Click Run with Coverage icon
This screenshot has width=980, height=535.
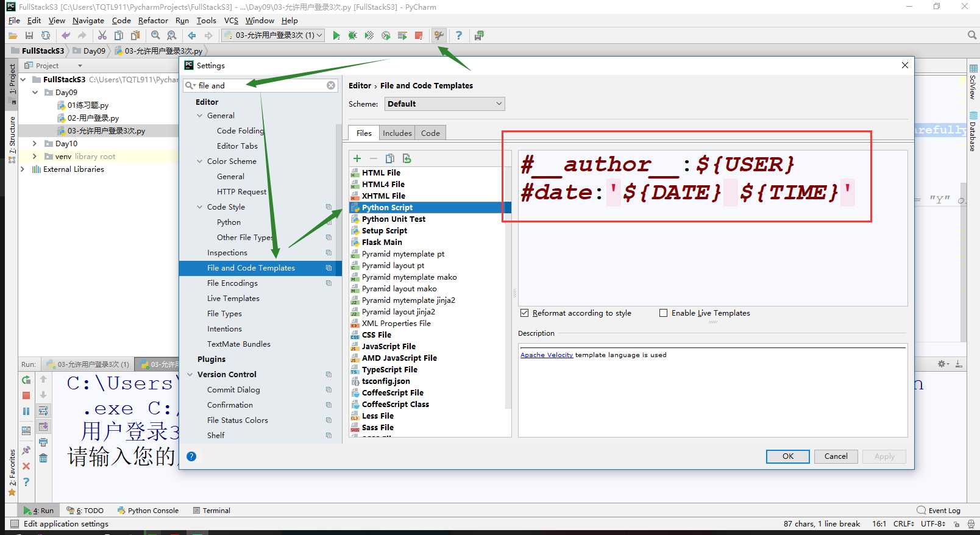tap(369, 35)
